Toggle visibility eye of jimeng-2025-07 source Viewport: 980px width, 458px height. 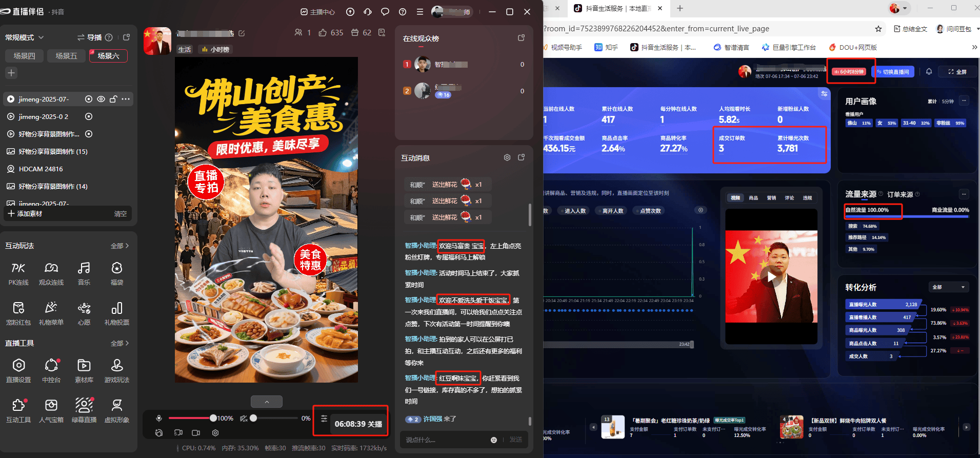(101, 99)
